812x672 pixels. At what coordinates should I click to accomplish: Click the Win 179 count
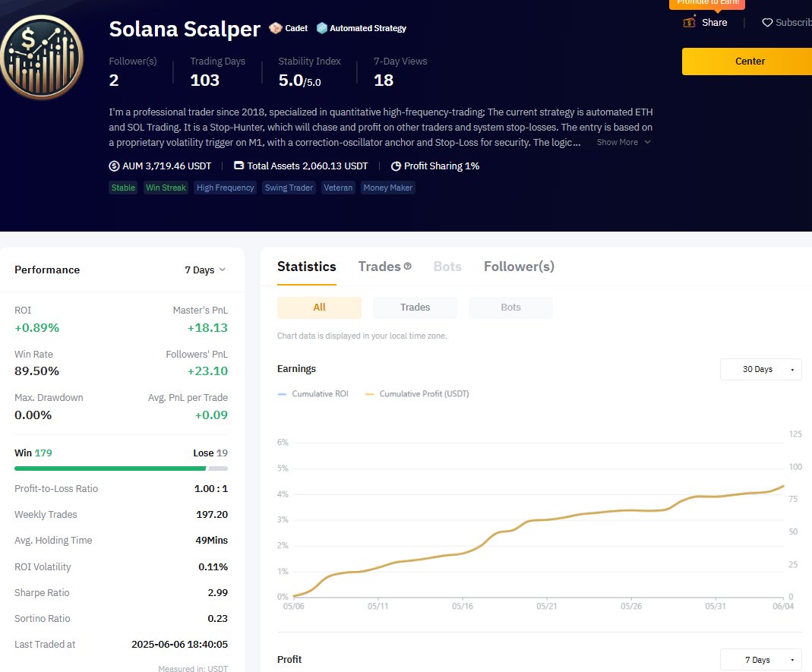coord(33,453)
